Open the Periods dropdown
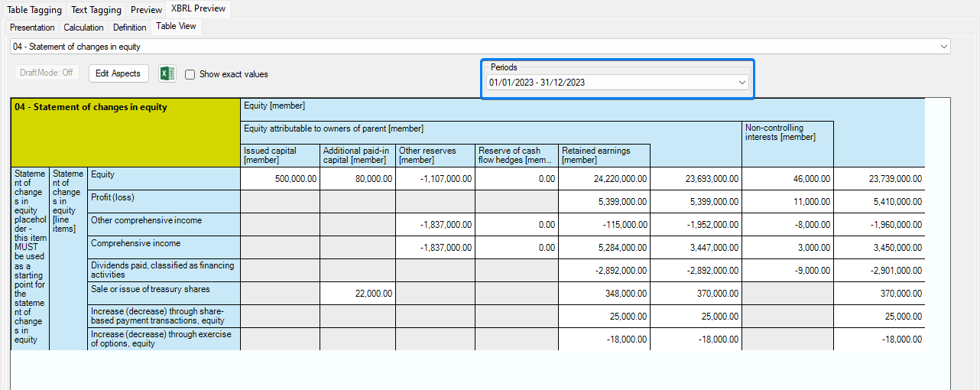980x390 pixels. 618,83
